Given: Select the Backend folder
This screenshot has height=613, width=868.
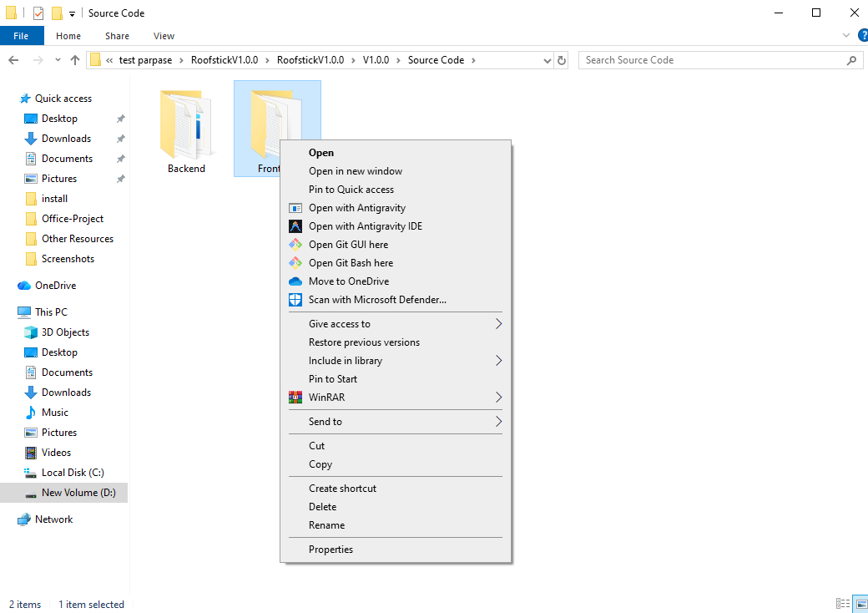Looking at the screenshot, I should pyautogui.click(x=187, y=129).
